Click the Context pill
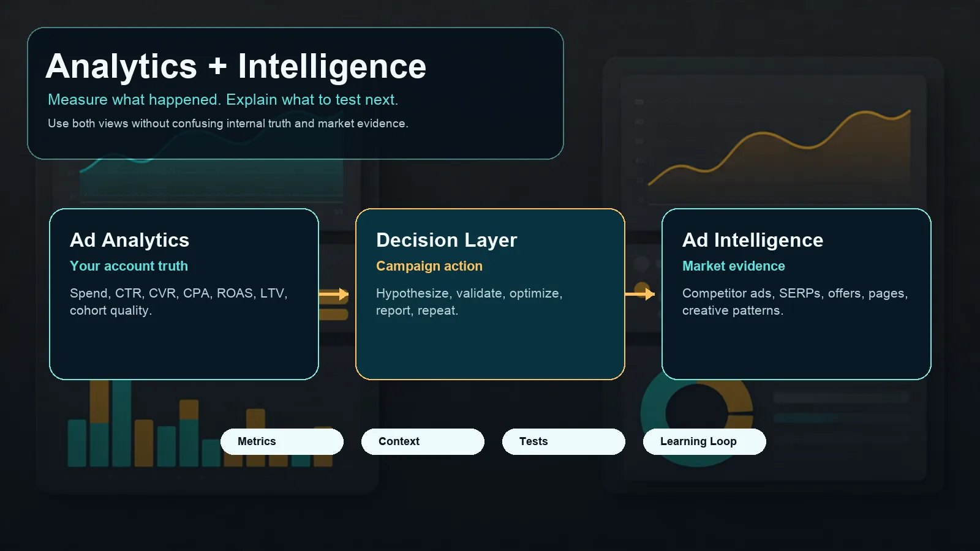This screenshot has height=551, width=980. coord(423,441)
